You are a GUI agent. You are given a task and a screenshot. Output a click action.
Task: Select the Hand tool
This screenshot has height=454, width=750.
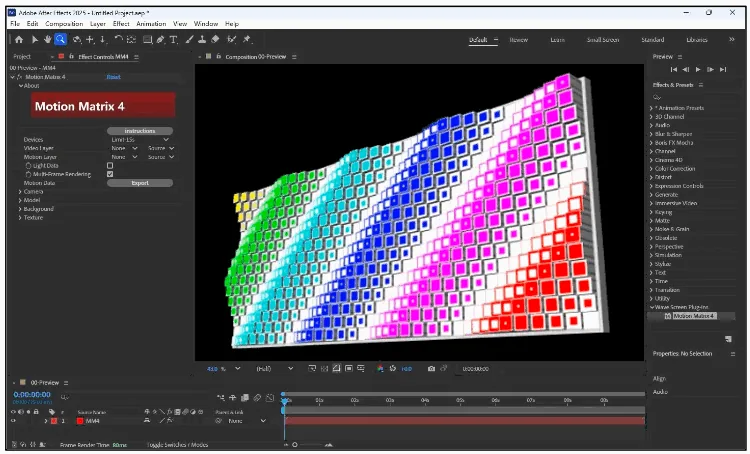pyautogui.click(x=47, y=40)
